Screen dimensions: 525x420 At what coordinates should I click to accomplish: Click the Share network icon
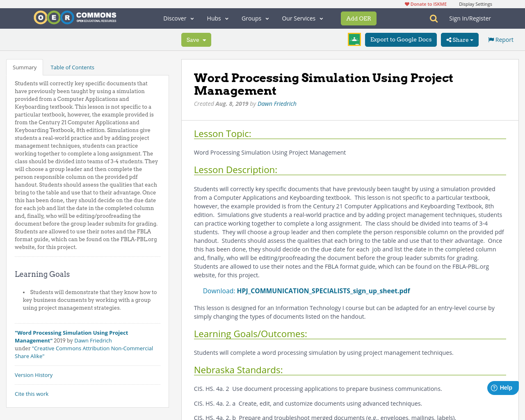pos(450,39)
